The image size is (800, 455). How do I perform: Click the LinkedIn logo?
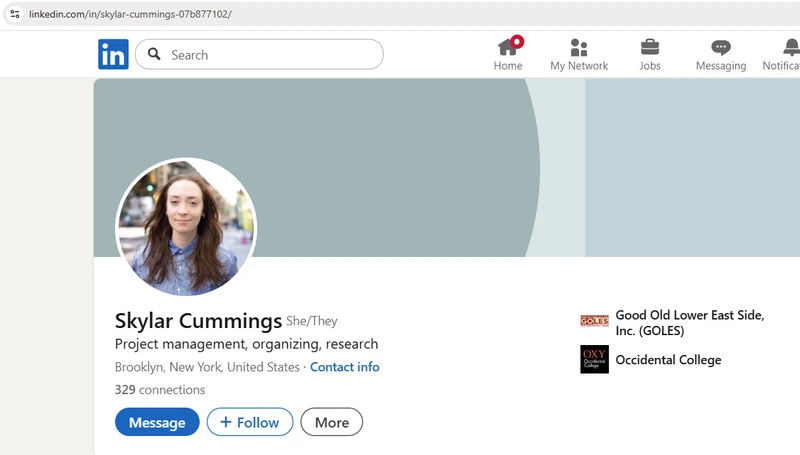(x=113, y=54)
